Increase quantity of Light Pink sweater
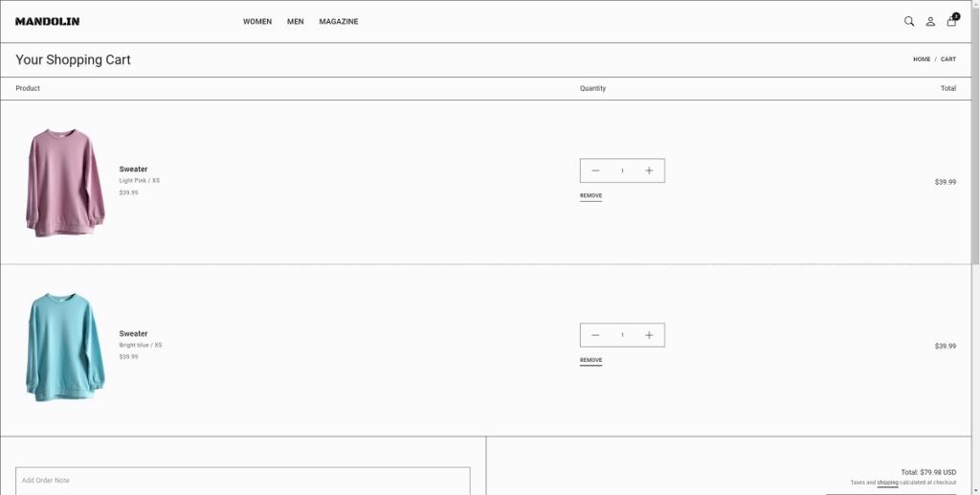 649,170
